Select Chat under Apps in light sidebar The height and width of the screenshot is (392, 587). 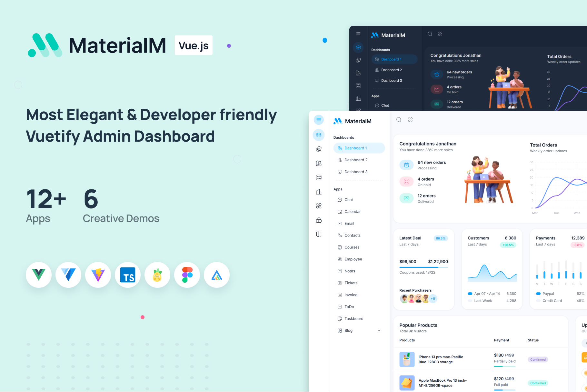pos(349,200)
